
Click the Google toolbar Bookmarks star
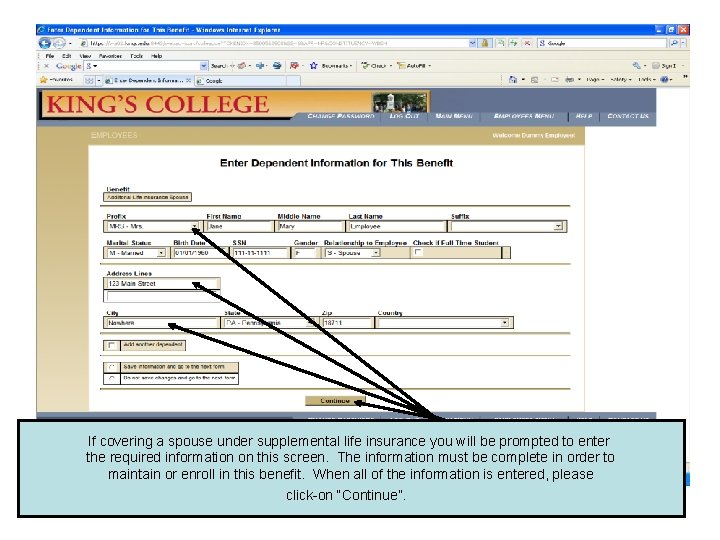pos(313,66)
